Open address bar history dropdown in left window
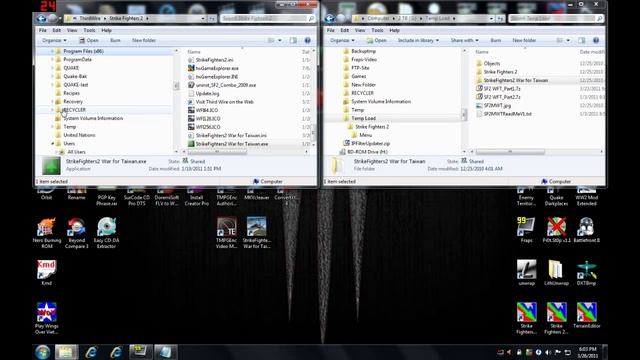Screen dimensions: 640x360 coord(203,18)
